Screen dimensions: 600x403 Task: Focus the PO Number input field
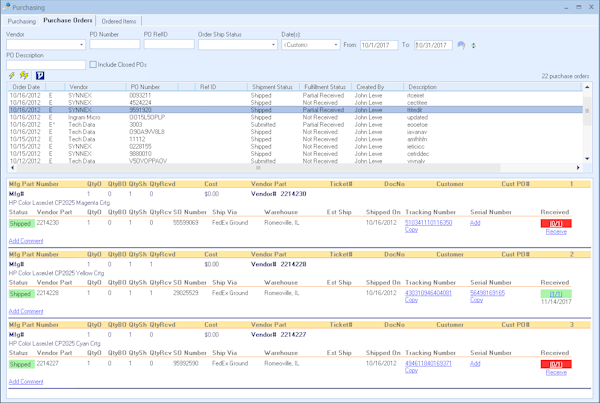tap(115, 44)
